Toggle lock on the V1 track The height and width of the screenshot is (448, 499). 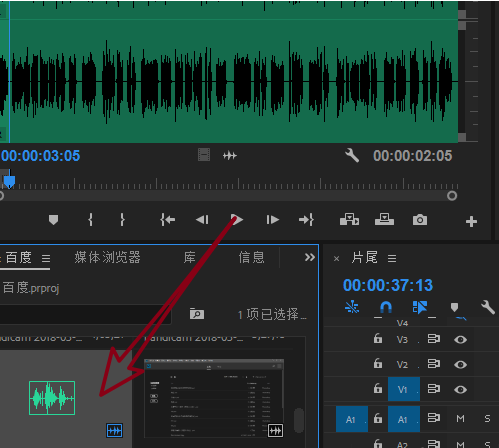(378, 388)
